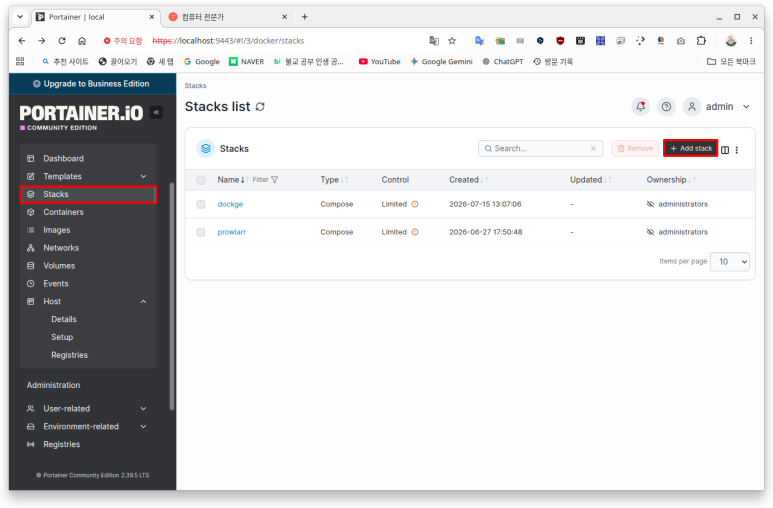Go back in browser history
Viewport: 773px width, 508px height.
(22, 41)
